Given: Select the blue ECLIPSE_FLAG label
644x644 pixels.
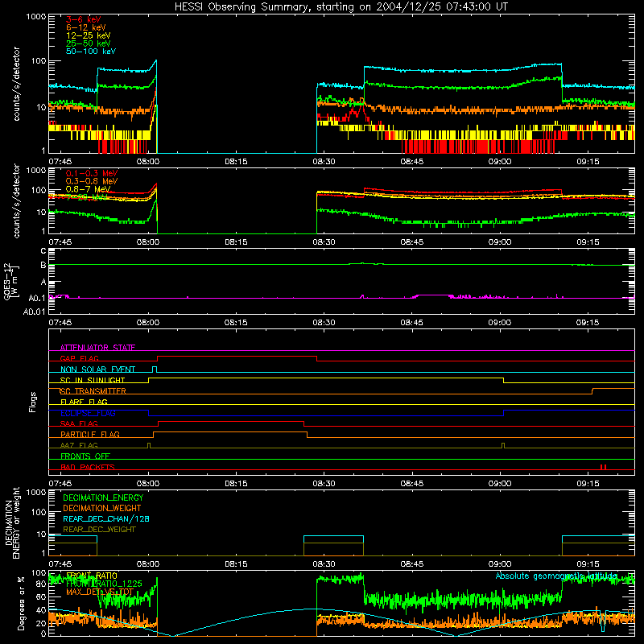Looking at the screenshot, I should [88, 413].
